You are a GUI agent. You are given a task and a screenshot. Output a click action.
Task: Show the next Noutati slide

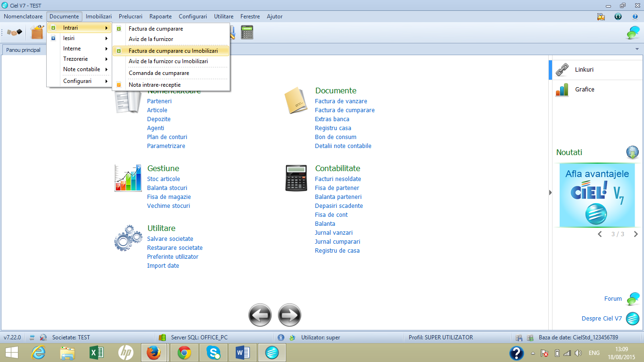click(636, 234)
